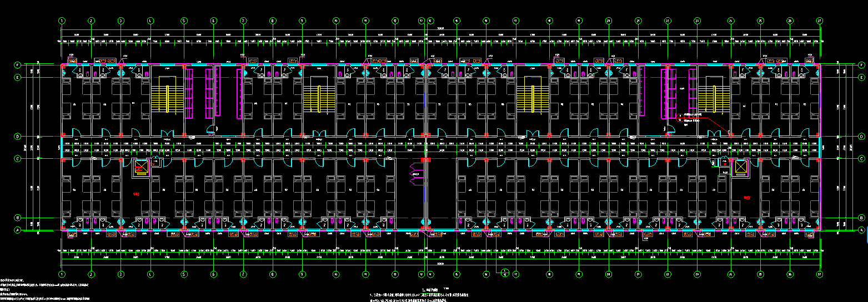Click the red crossed elevator shaft symbol
The image size is (868, 302).
click(x=141, y=166)
